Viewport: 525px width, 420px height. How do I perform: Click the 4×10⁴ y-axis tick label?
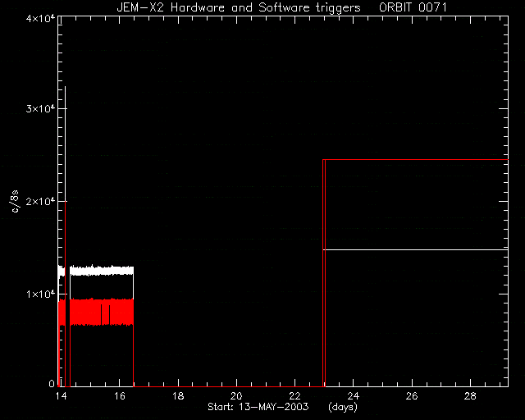click(x=40, y=18)
